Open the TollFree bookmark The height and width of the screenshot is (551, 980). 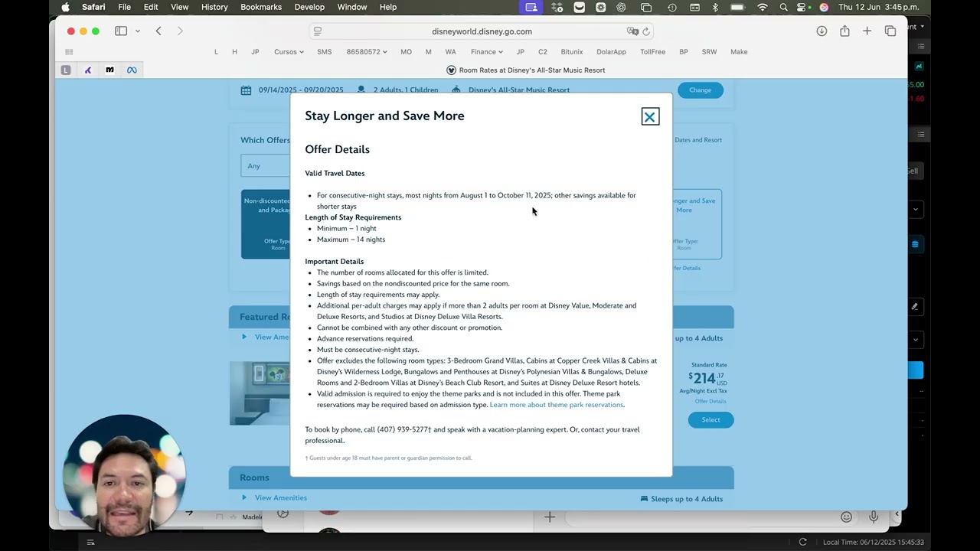click(x=652, y=52)
